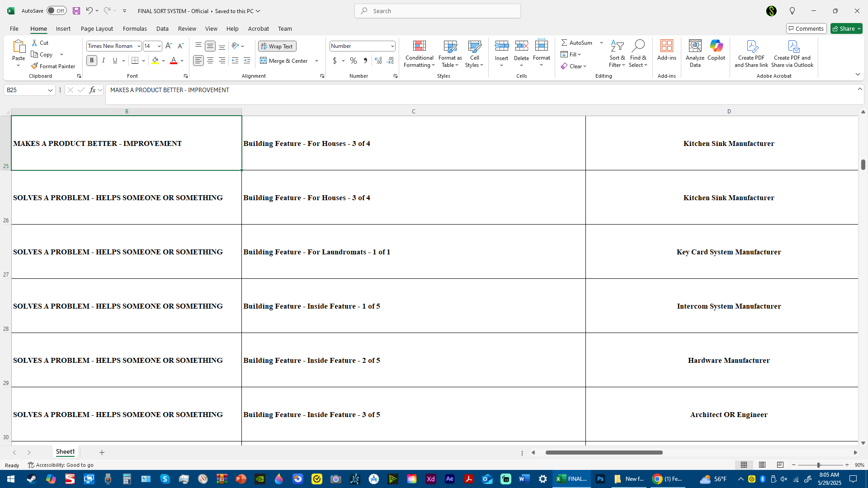The image size is (868, 488).
Task: Click the Merge & Center icon
Action: [264, 61]
